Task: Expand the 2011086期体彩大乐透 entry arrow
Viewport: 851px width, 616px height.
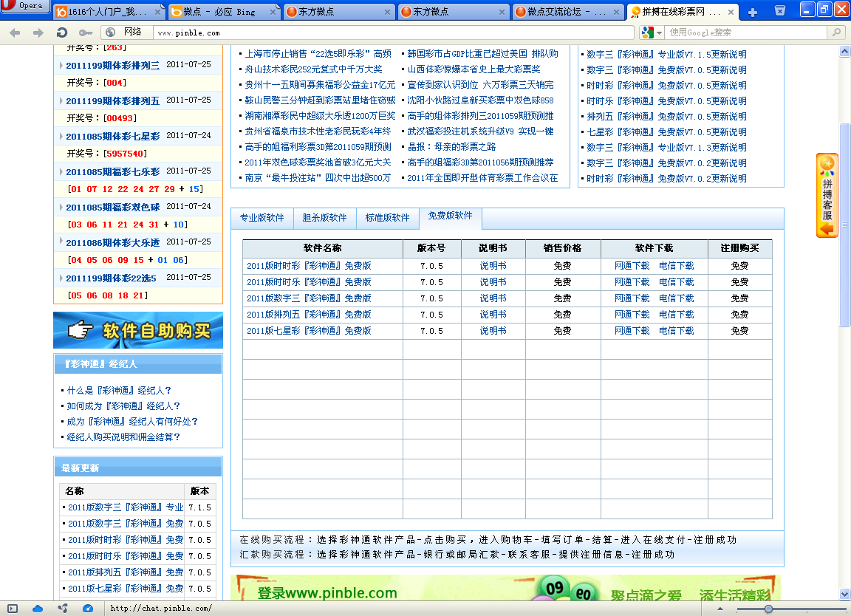Action: pos(61,242)
